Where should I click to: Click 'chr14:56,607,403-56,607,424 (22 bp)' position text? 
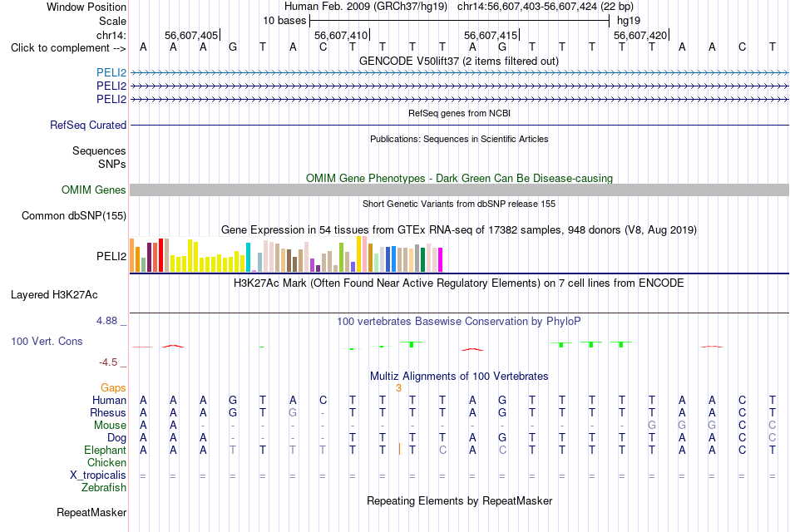point(546,7)
